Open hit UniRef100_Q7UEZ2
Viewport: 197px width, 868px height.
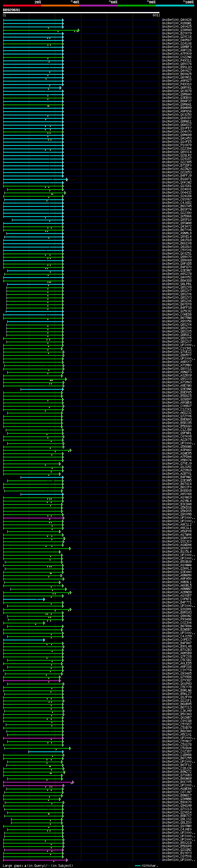(x=177, y=352)
